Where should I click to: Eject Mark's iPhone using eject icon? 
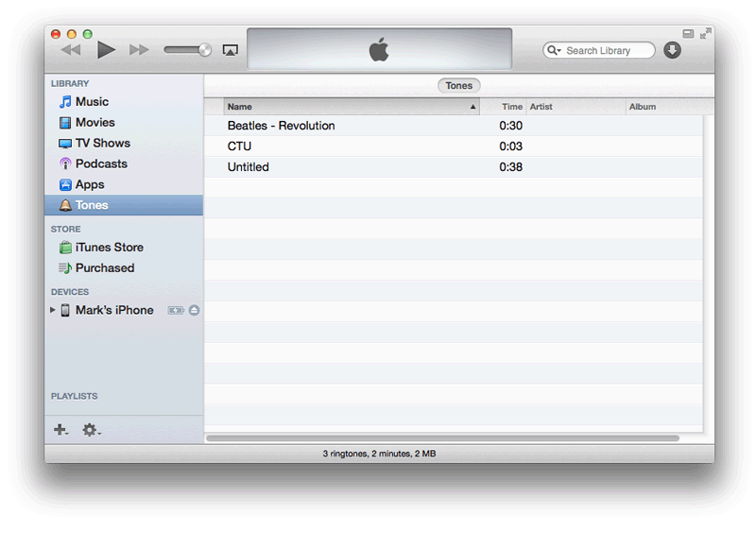[x=194, y=310]
